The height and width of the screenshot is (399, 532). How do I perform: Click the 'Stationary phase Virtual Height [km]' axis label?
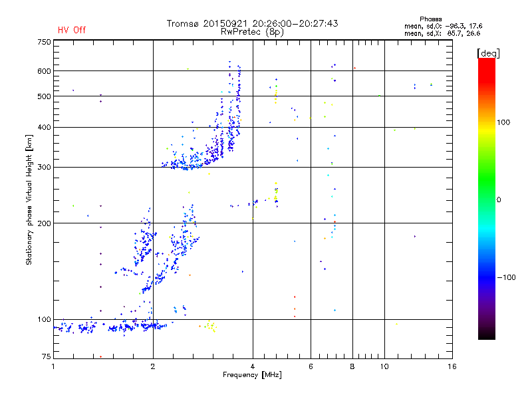29,199
